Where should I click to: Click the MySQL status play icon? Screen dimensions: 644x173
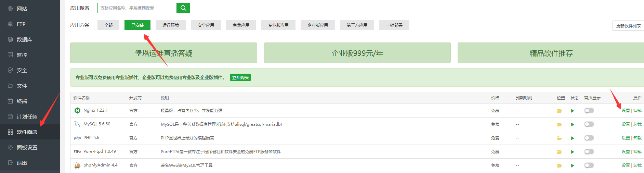coord(573,124)
